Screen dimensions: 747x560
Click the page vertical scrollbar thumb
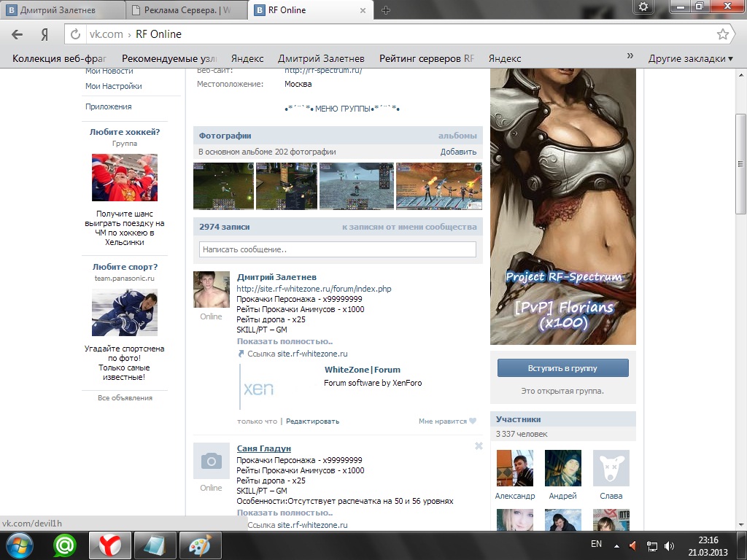740,164
